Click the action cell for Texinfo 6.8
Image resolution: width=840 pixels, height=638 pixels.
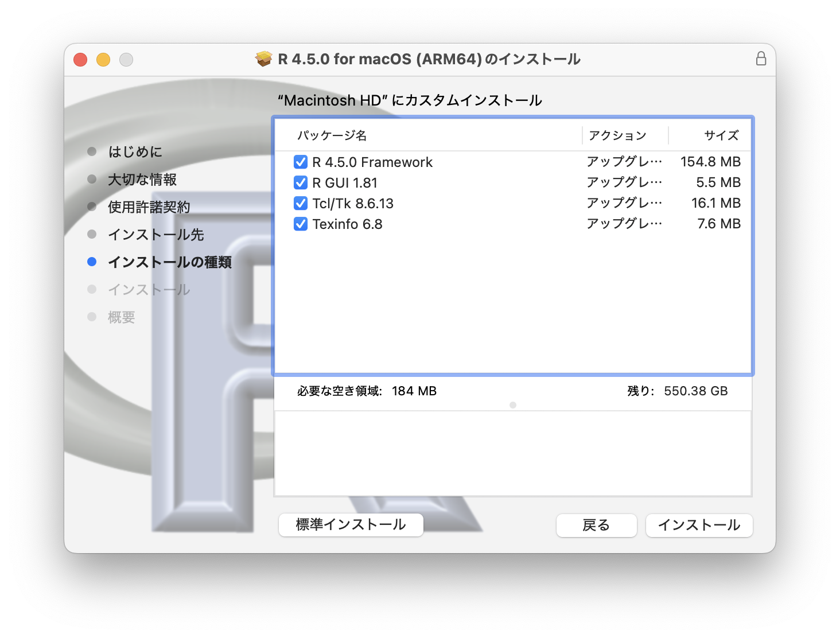(x=624, y=224)
